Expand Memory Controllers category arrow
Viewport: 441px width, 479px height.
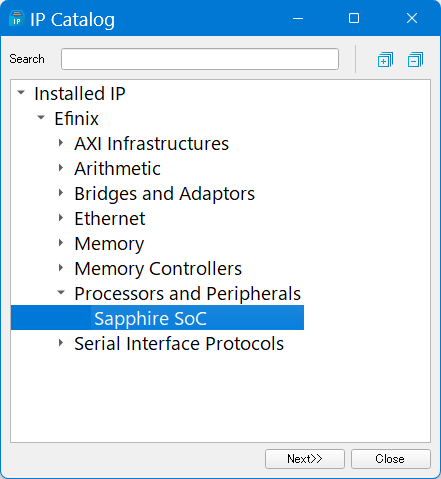[61, 268]
